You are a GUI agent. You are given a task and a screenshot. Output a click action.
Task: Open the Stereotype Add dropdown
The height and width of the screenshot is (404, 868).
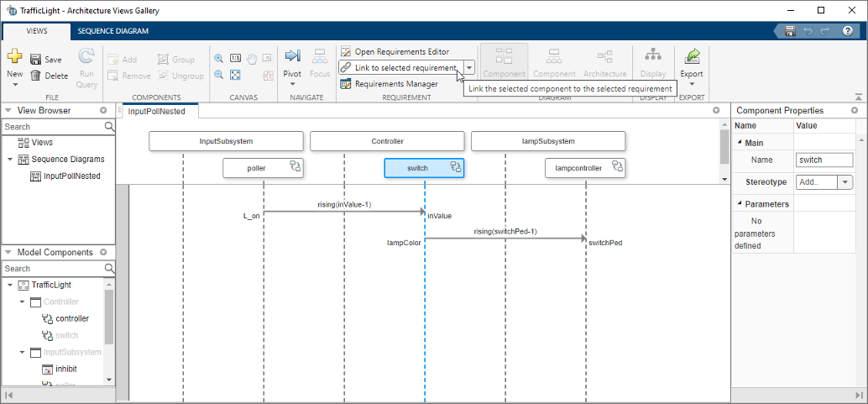[x=845, y=181]
